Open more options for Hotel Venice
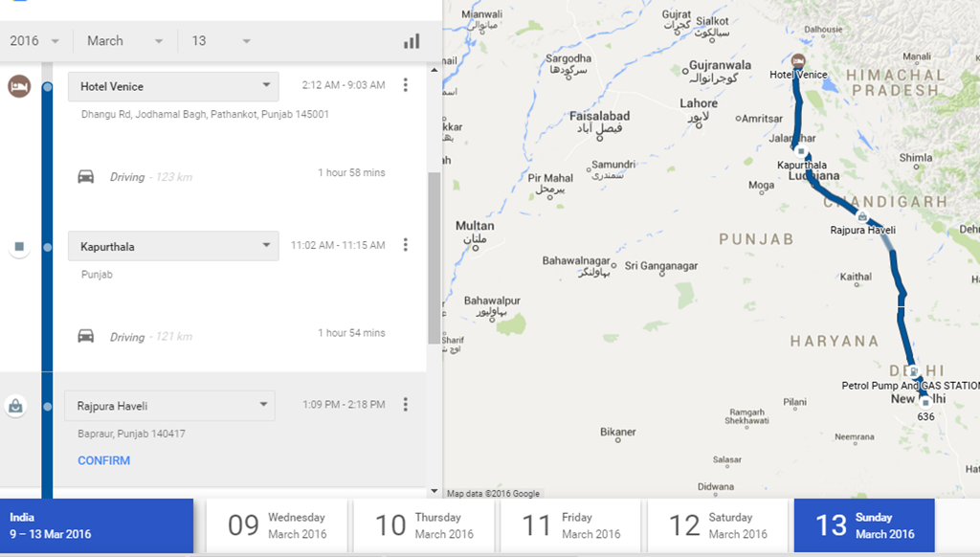Viewport: 980px width, 557px height. [x=405, y=85]
